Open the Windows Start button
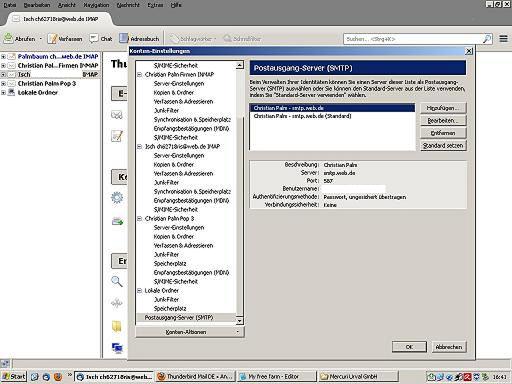 coord(14,377)
